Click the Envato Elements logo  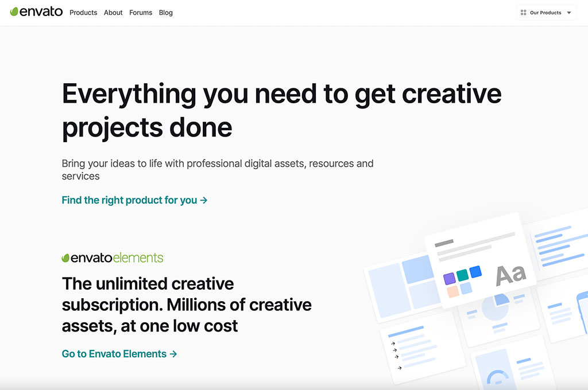(113, 258)
